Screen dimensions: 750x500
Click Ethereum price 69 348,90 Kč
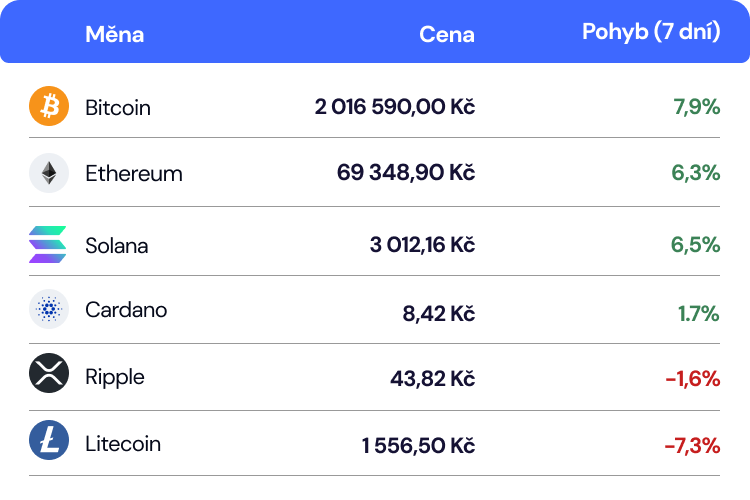tap(405, 173)
